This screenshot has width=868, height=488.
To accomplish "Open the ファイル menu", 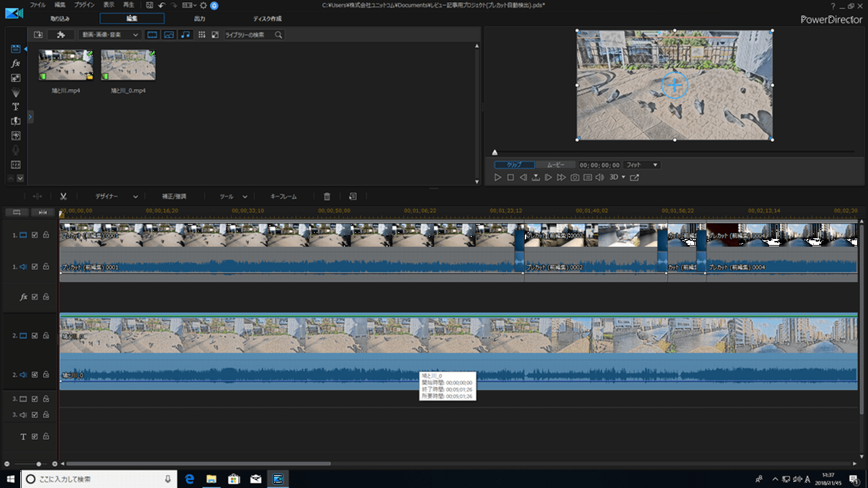I will pyautogui.click(x=37, y=5).
